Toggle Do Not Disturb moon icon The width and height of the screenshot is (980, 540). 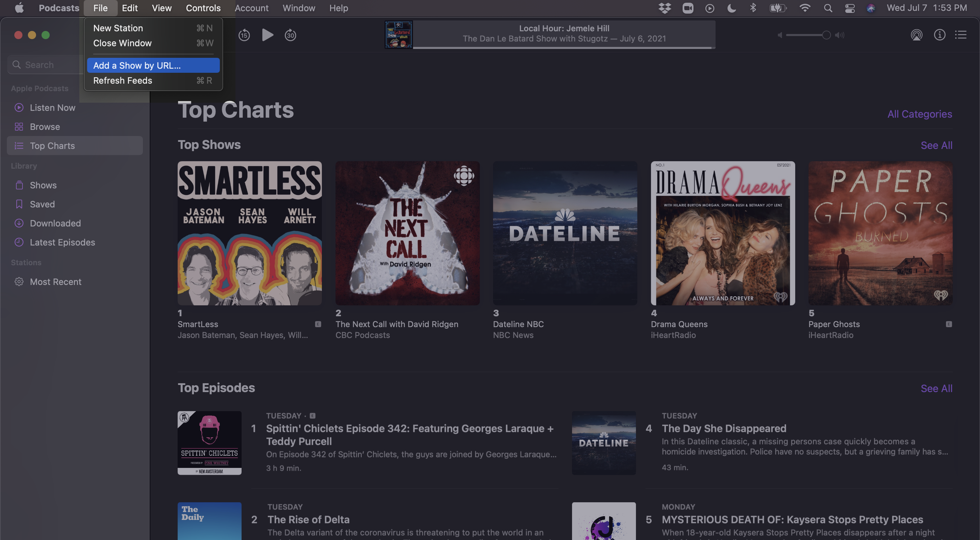(x=731, y=8)
